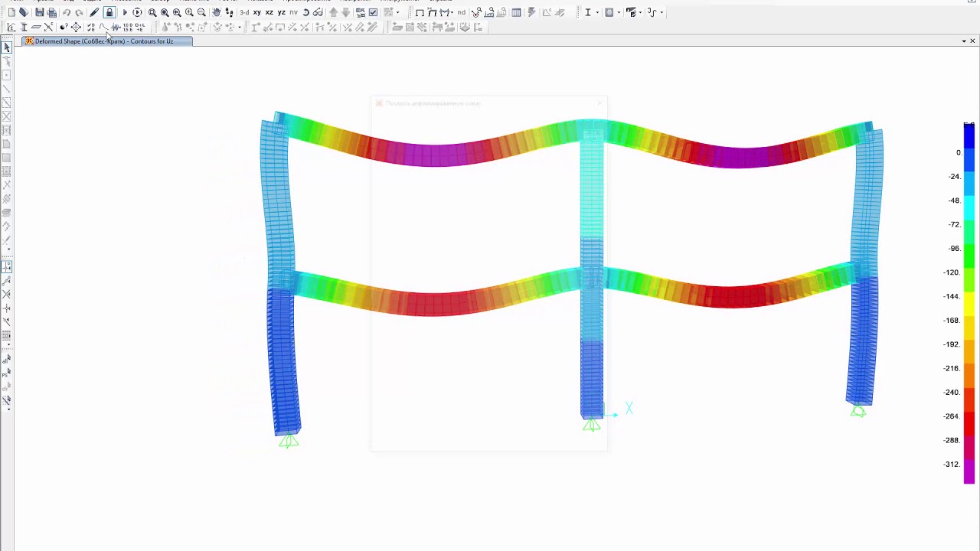Choose the Draw Frame line tool
The image size is (980, 551).
[7, 89]
